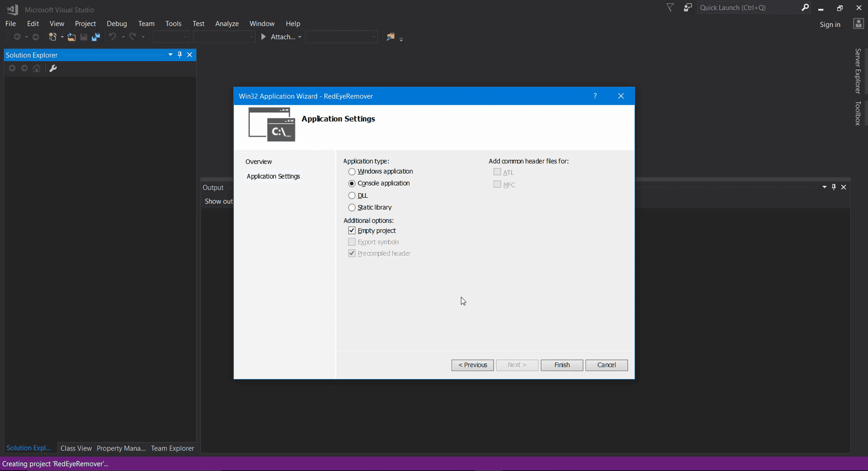This screenshot has height=471, width=868.
Task: Select Console application radio button
Action: point(352,183)
